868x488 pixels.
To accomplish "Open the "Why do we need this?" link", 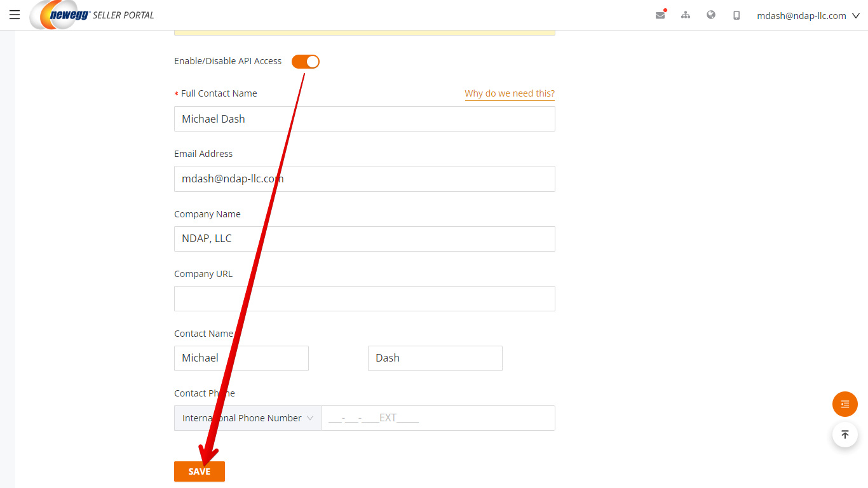I will 510,93.
